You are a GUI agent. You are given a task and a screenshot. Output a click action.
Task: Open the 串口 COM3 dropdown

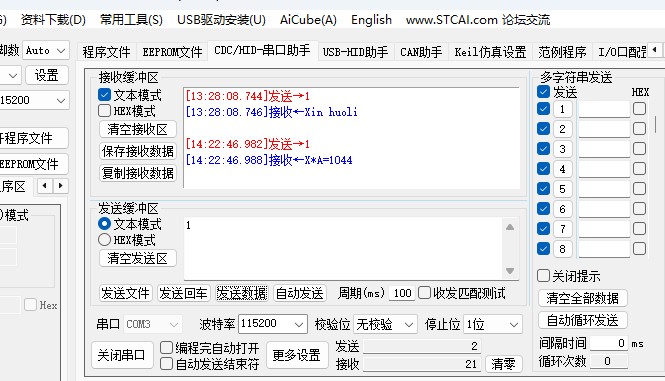click(x=153, y=325)
